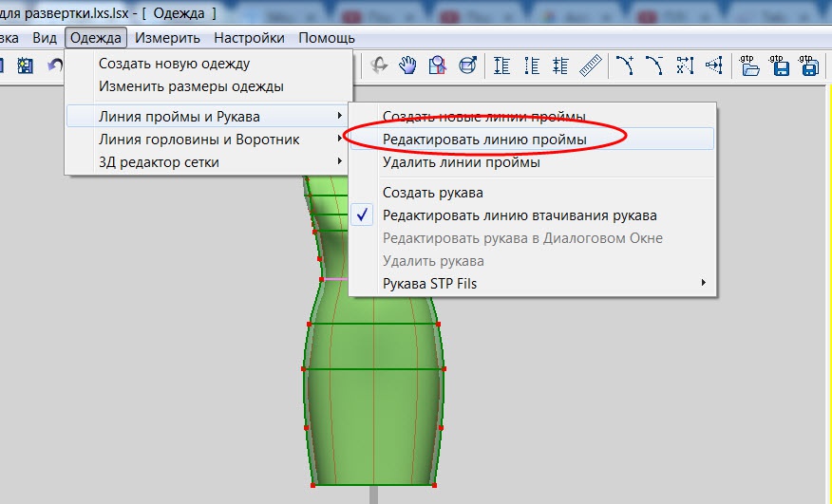Click the third horizontal lines arrows icon
Screen dimensions: 832x504
(x=560, y=65)
